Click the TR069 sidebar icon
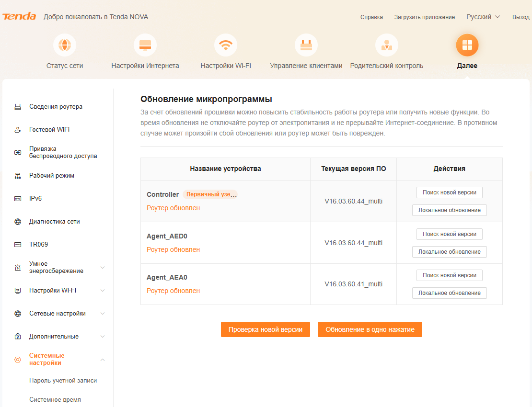The image size is (532, 407). coord(18,245)
